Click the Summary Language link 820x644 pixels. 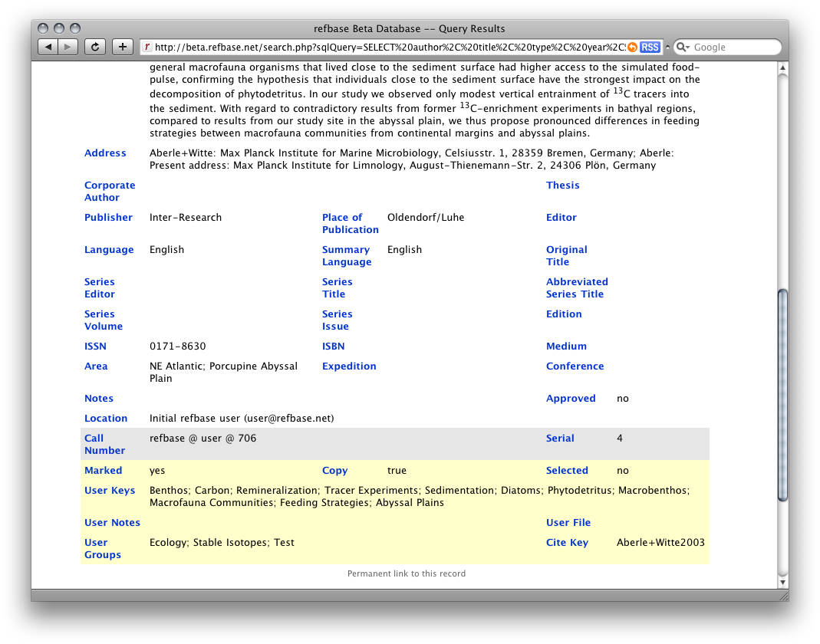[347, 255]
